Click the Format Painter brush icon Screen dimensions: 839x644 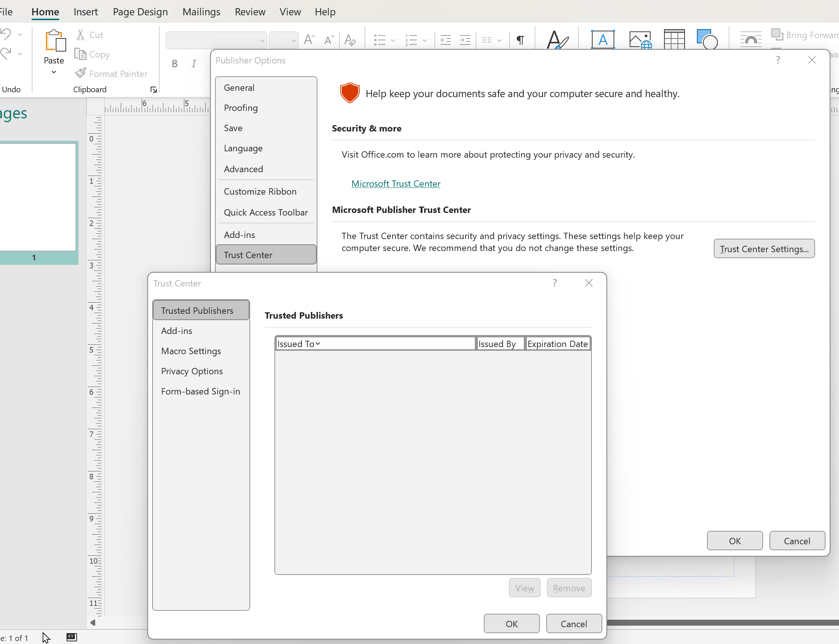[80, 73]
